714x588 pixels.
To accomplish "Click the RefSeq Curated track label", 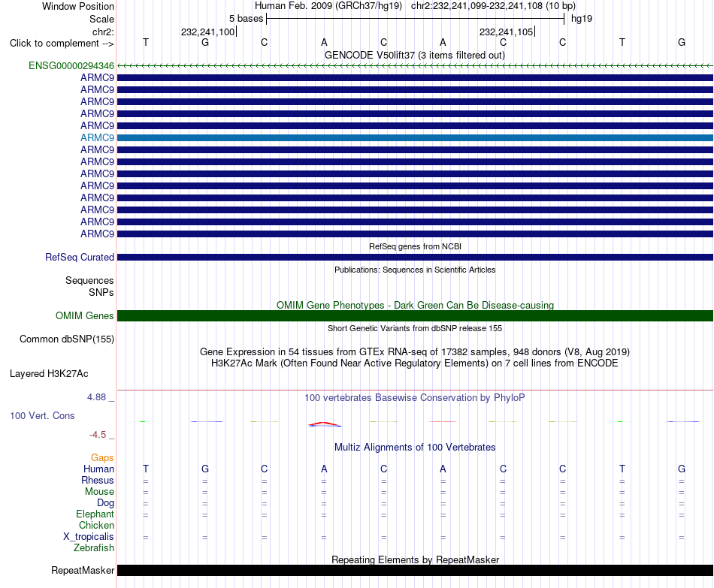I will pos(80,257).
